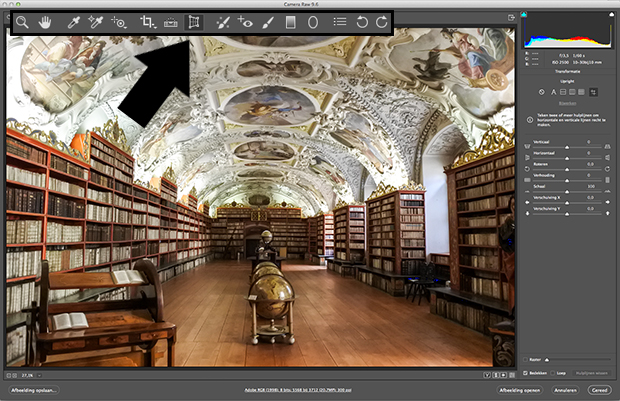
Task: Open workflow options link Adobe RGB (1998)
Action: tap(298, 390)
